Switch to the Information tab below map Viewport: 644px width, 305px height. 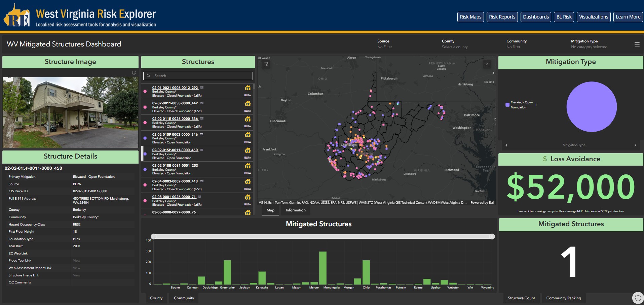pyautogui.click(x=295, y=210)
